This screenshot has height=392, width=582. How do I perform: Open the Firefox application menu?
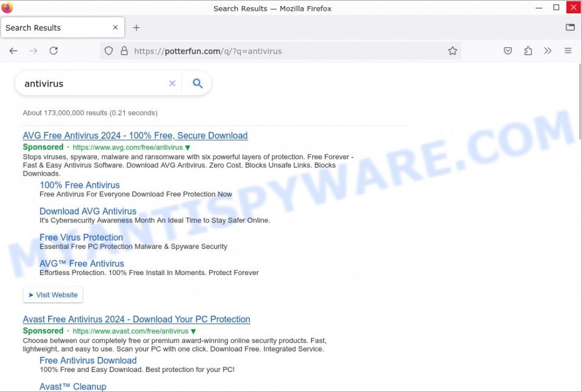click(568, 51)
